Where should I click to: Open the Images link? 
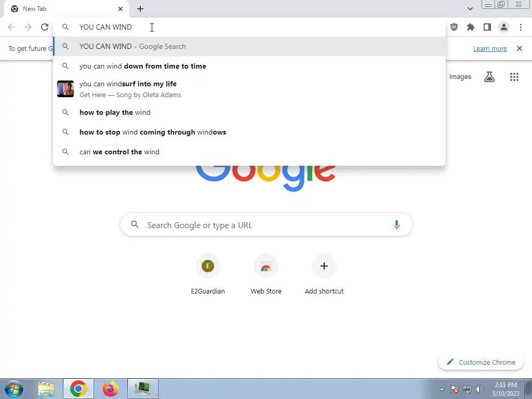[460, 77]
